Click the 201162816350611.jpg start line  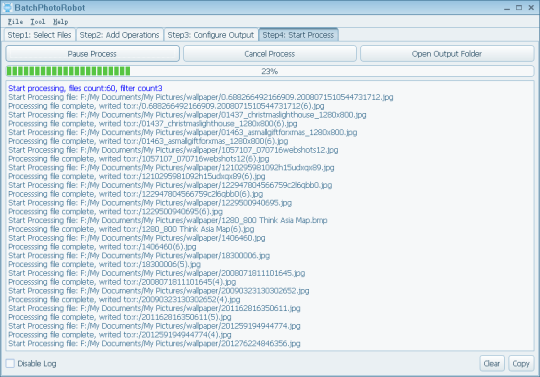coord(154,308)
